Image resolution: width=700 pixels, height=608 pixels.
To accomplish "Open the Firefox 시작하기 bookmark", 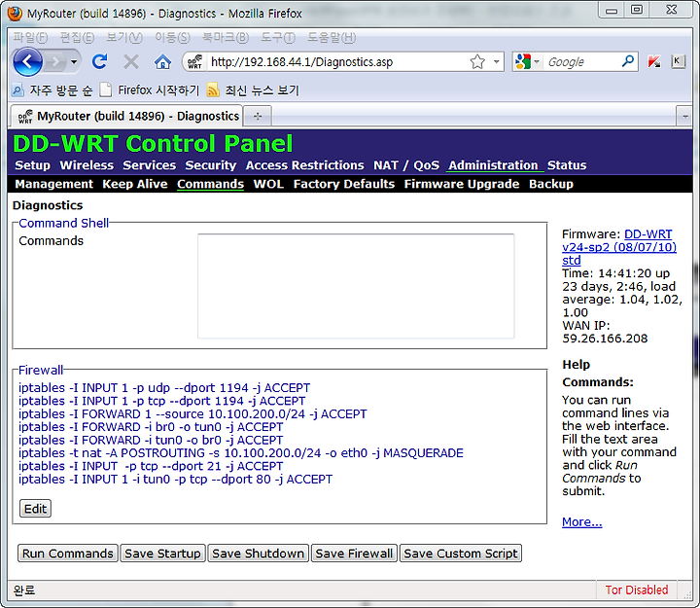I will 150,90.
